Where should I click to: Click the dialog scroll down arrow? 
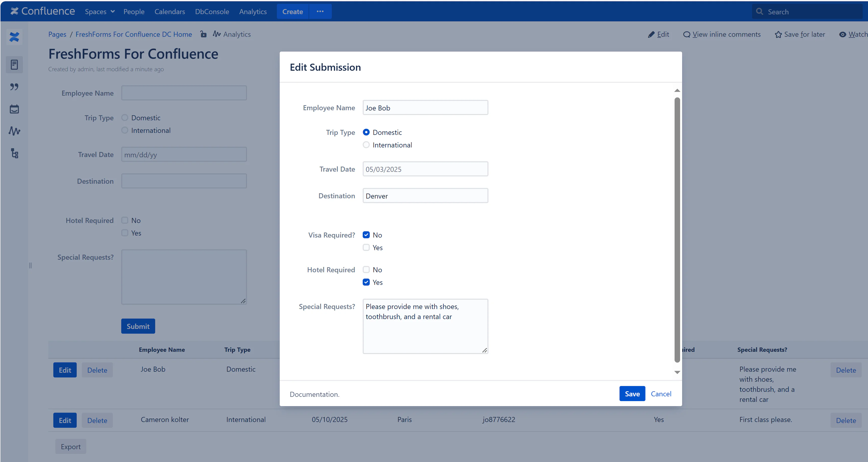coord(677,372)
